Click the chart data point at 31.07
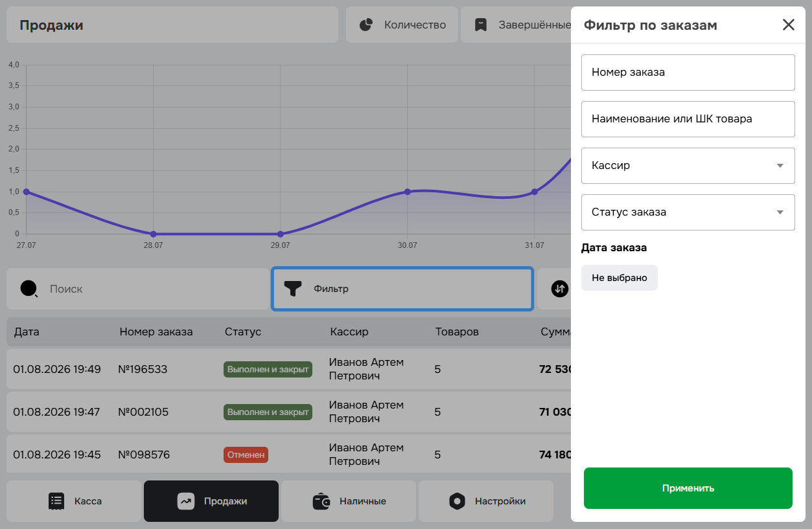The width and height of the screenshot is (812, 529). [535, 192]
